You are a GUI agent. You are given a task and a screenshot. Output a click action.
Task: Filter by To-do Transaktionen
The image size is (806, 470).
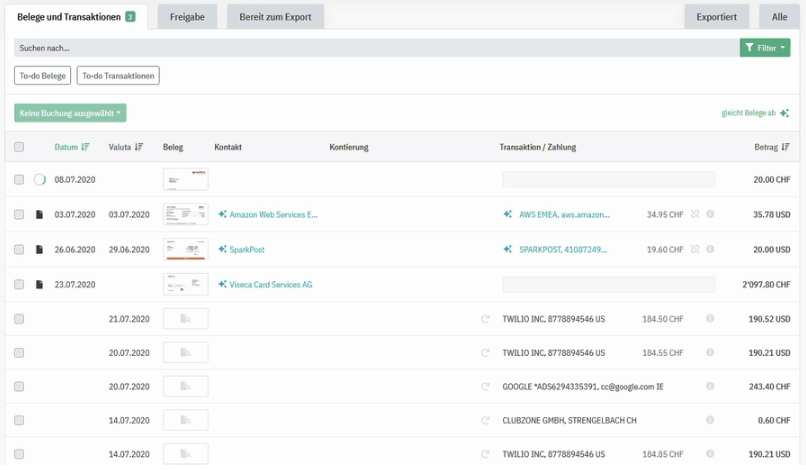[x=118, y=76]
